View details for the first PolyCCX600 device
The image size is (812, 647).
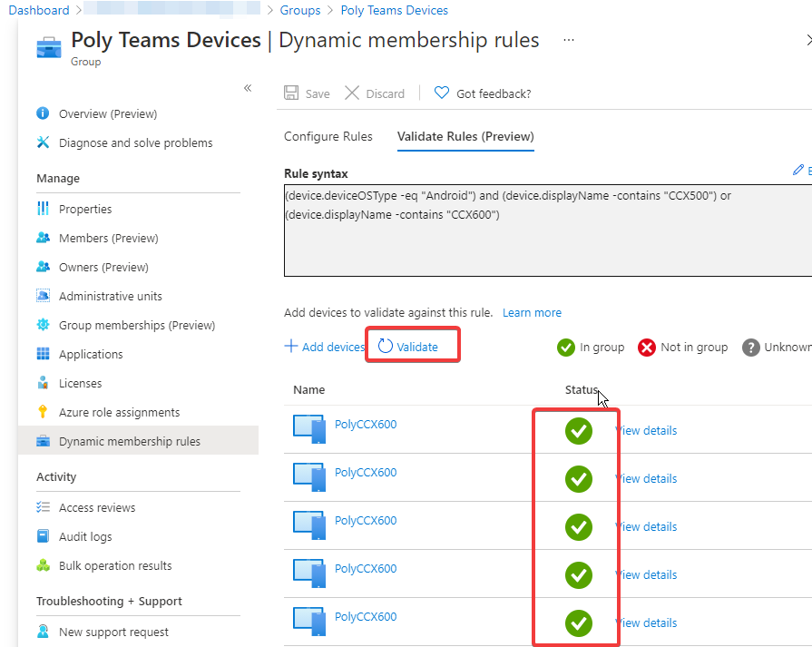click(x=646, y=430)
